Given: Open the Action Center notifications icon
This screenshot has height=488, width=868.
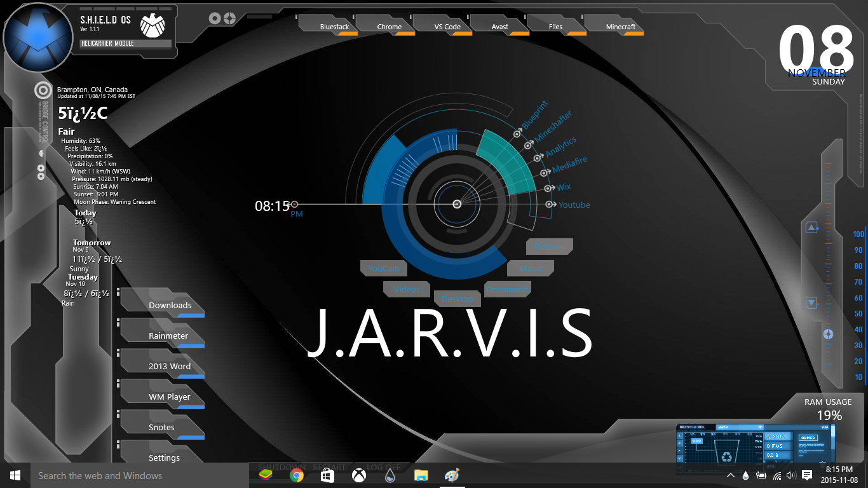Looking at the screenshot, I should (x=807, y=475).
